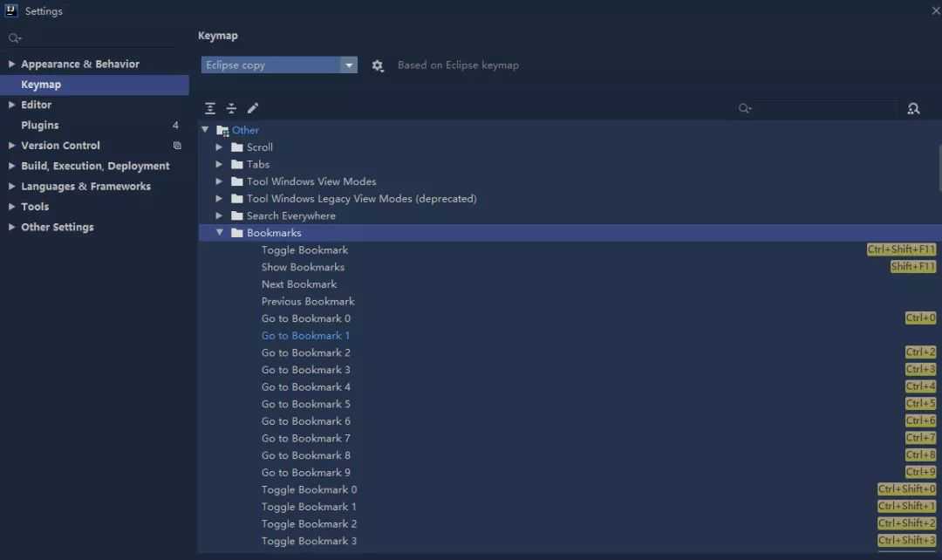Click the keymap action search field

tap(820, 108)
